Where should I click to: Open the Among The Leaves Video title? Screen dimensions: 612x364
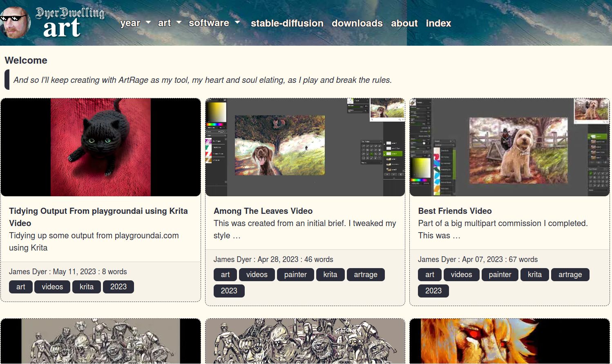click(263, 211)
